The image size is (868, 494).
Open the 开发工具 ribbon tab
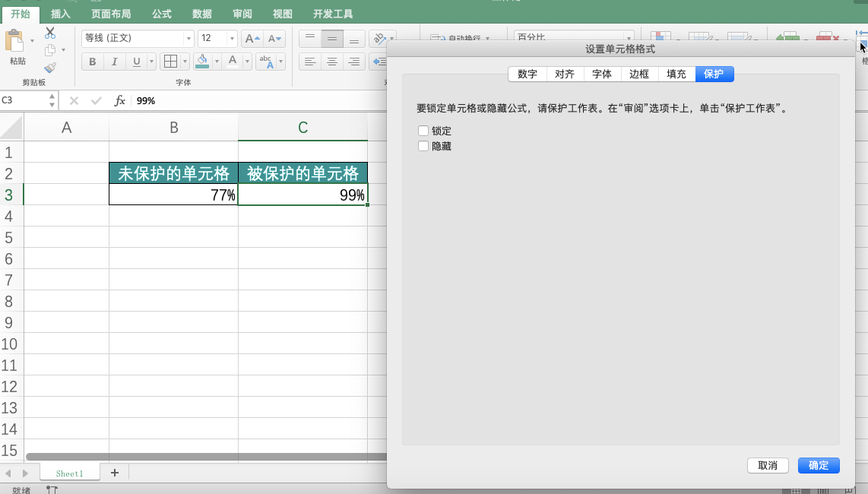(333, 14)
